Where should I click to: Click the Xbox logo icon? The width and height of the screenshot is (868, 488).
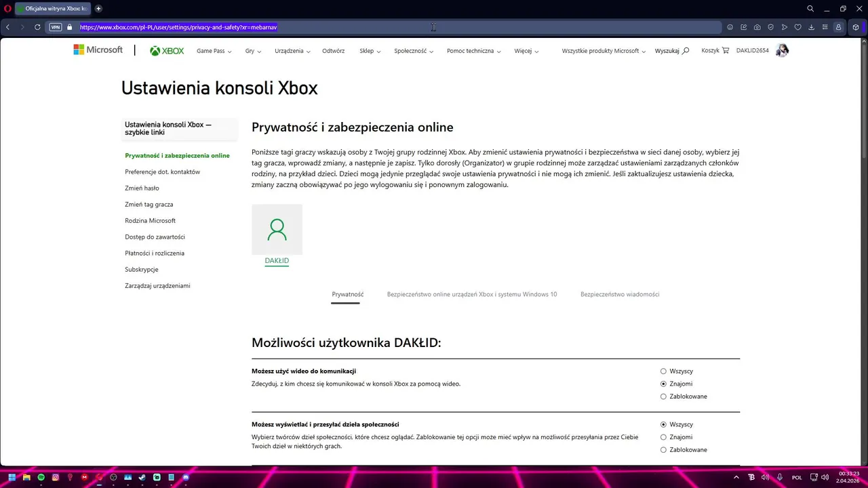(x=167, y=51)
